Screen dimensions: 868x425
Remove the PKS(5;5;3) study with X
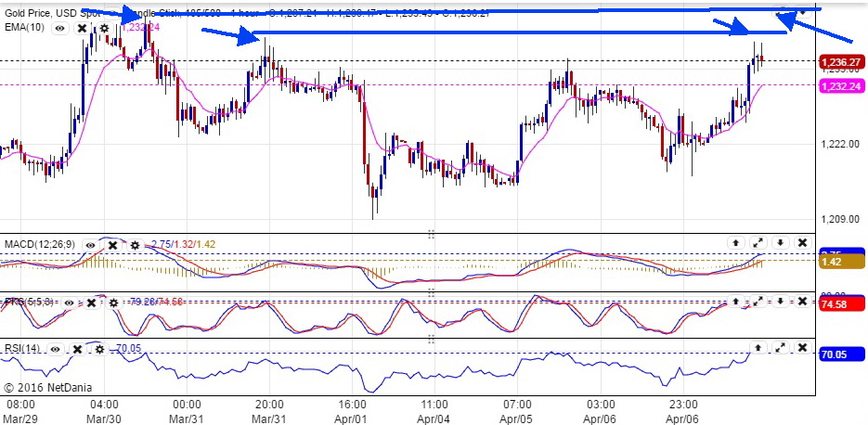tap(91, 303)
